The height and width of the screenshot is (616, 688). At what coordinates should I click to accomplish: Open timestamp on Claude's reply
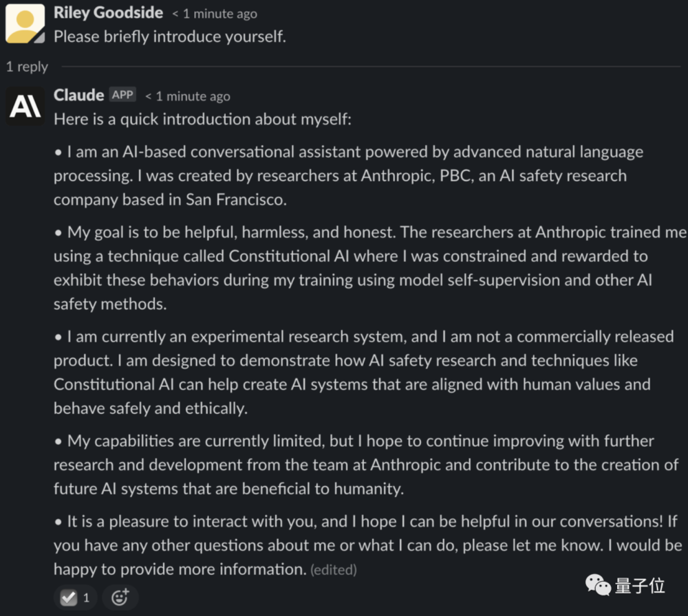[x=188, y=96]
